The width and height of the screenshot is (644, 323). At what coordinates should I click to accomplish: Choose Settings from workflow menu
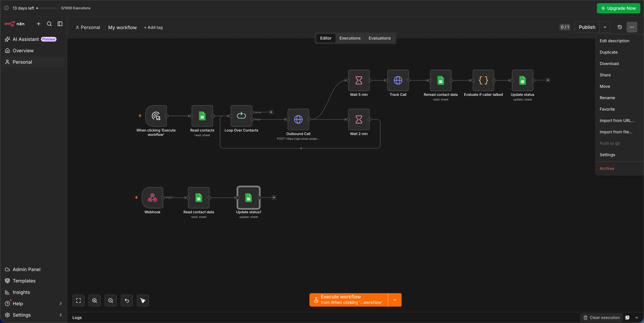tap(620, 155)
